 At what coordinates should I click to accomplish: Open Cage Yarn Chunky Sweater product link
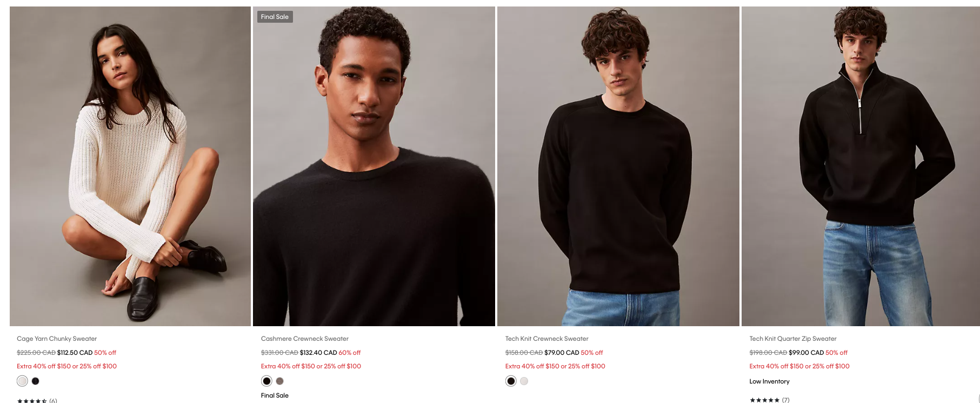(x=57, y=339)
